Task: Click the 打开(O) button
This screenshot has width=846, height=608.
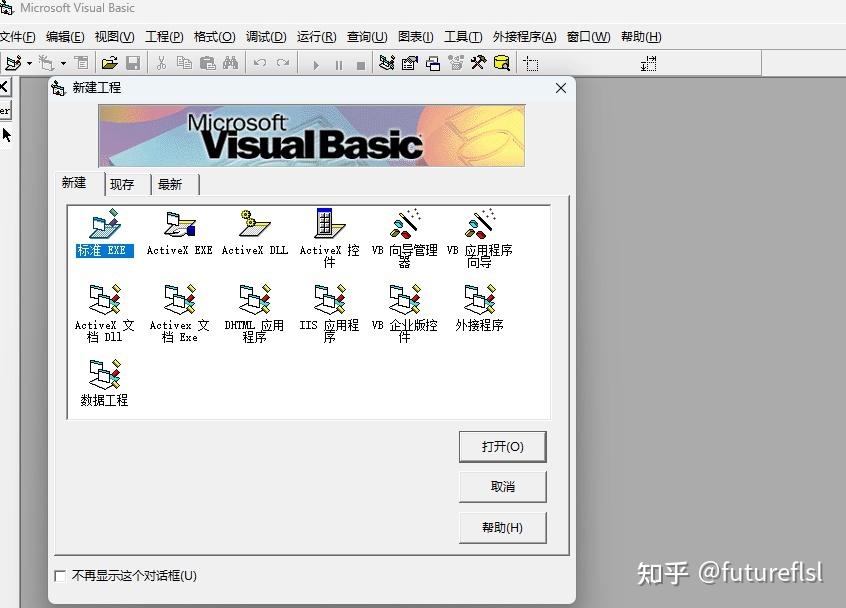Action: (x=502, y=447)
